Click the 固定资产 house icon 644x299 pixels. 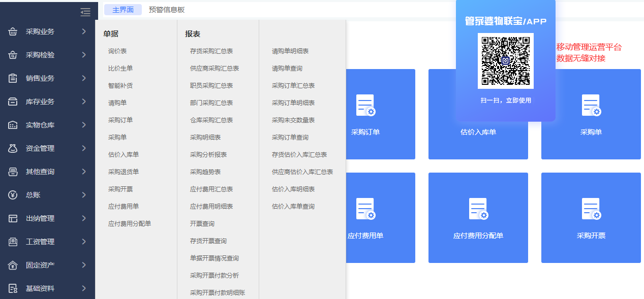tap(13, 265)
